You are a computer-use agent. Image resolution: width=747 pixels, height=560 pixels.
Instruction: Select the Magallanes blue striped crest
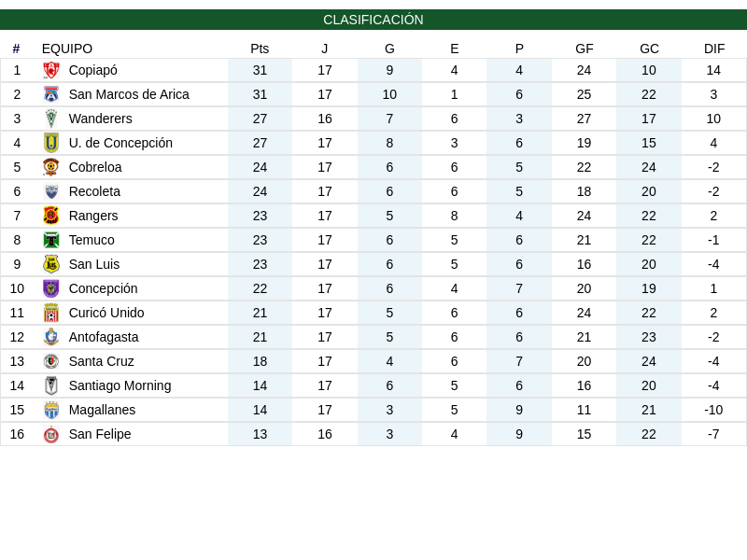point(51,410)
